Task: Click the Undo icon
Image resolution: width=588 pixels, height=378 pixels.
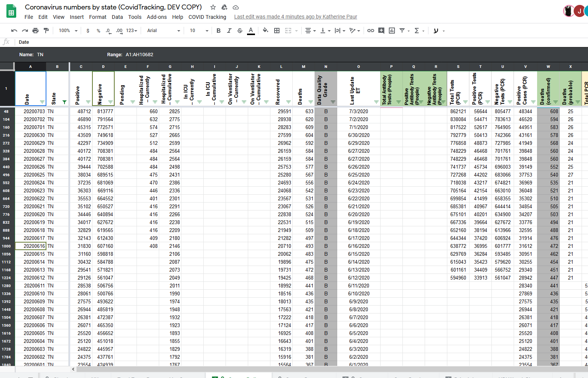Action: [14, 31]
